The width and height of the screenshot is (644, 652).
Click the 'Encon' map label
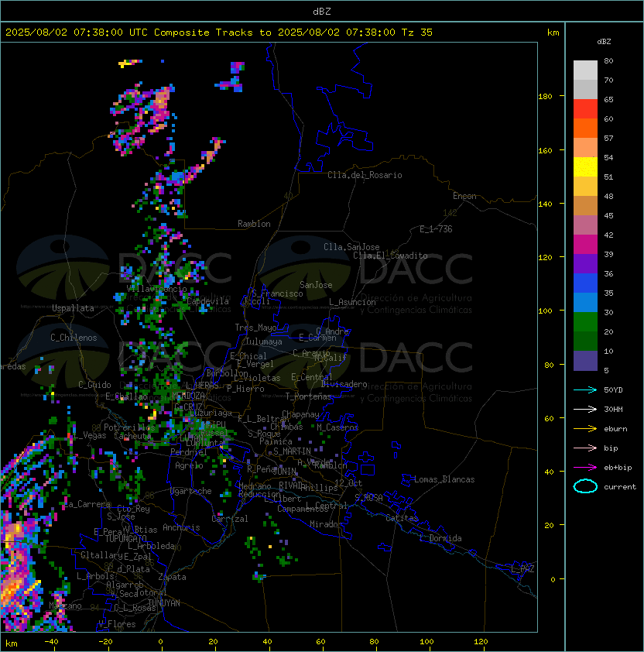point(464,196)
